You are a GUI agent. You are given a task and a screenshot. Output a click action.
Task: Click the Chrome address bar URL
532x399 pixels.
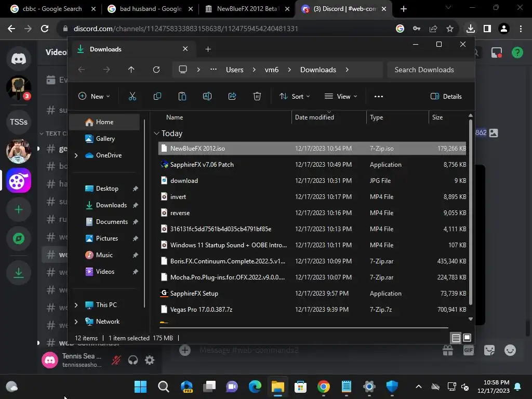[x=186, y=29]
